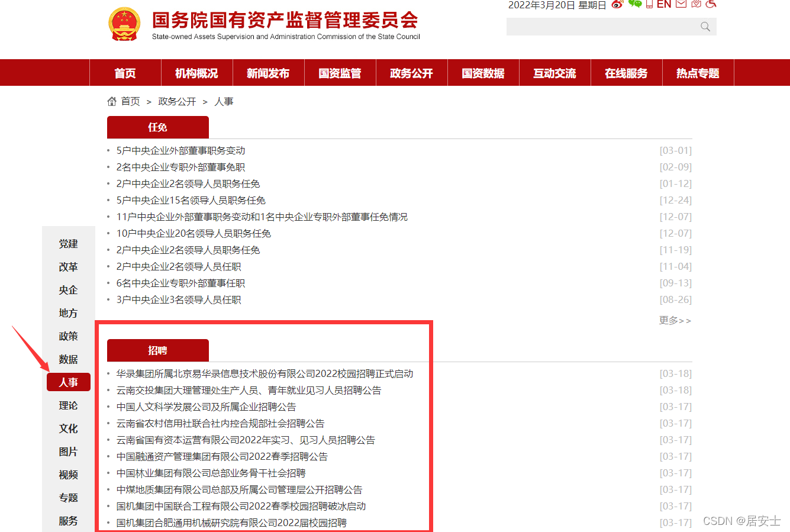Open 中国融通资产管理集团 春季招聘公告
790x532 pixels.
(x=222, y=457)
